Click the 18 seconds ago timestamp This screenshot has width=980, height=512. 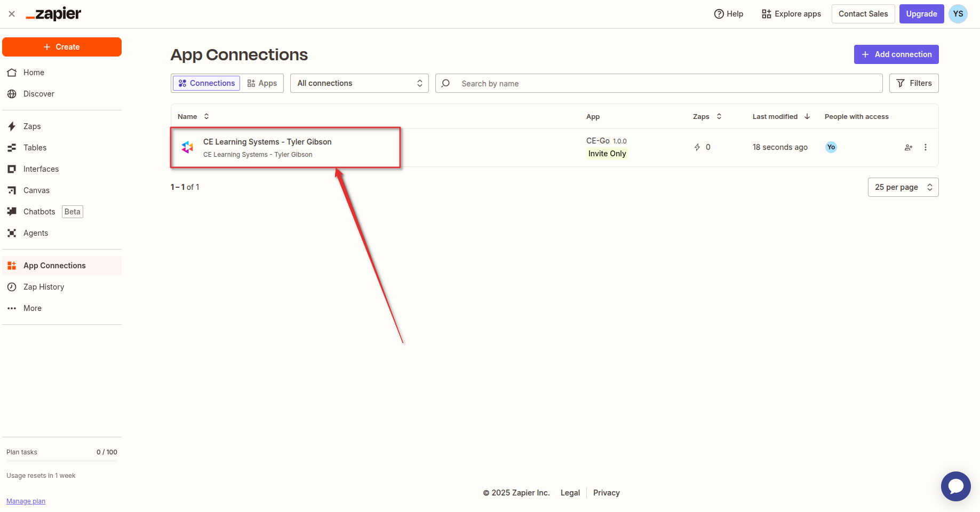click(780, 147)
